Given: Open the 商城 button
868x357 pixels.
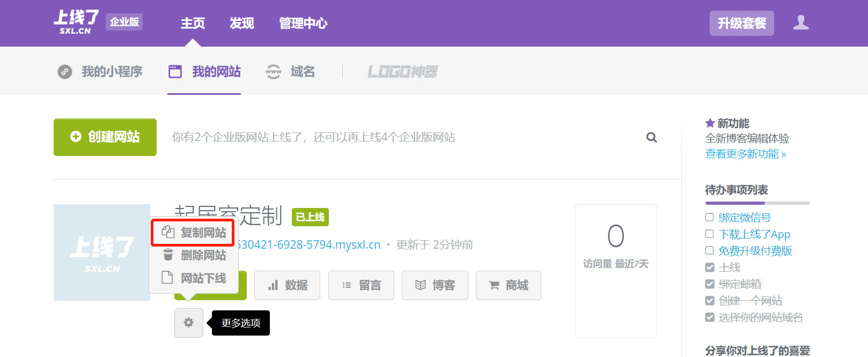Looking at the screenshot, I should click(x=509, y=285).
